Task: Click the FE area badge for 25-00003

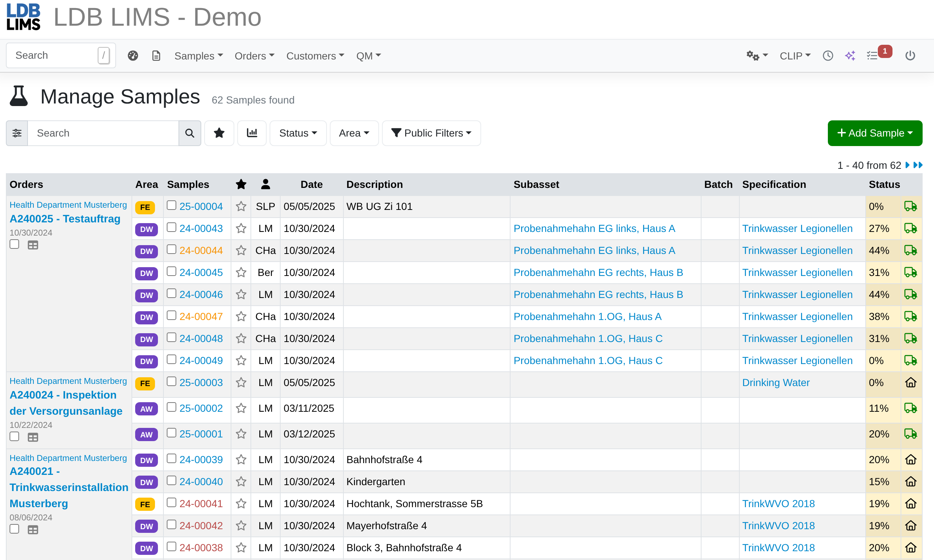Action: click(145, 383)
